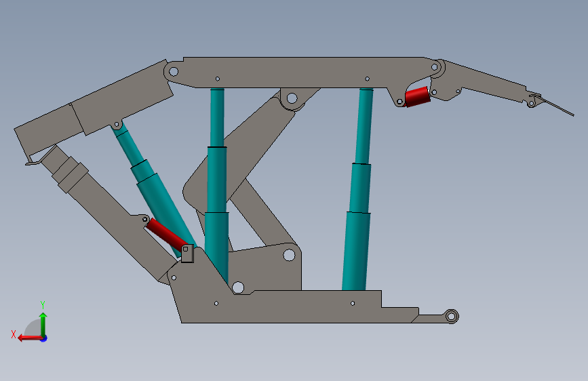Image resolution: width=588 pixels, height=381 pixels.
Task: Click the green Y axis arrow of the triad
Action: pos(43,323)
